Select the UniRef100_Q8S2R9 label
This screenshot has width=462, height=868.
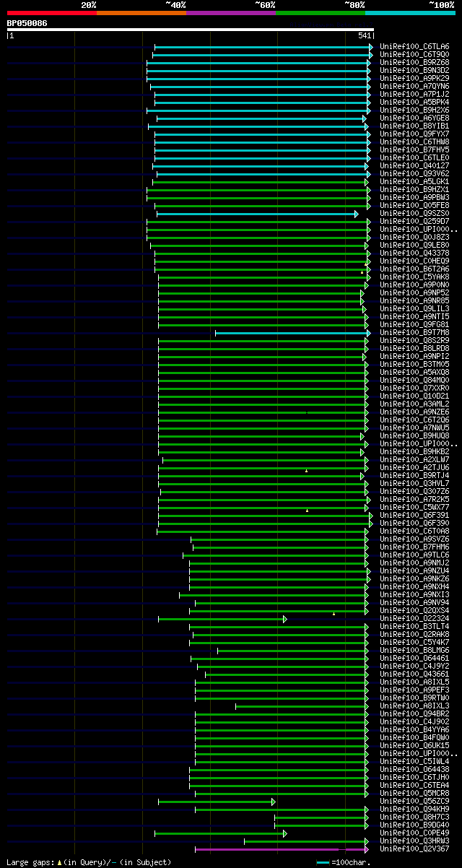tap(414, 340)
